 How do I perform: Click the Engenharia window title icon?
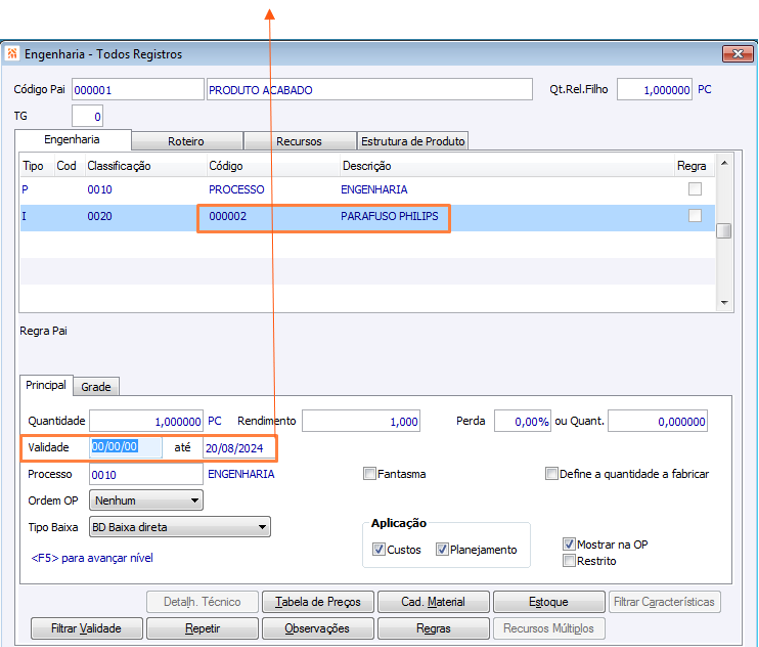[12, 53]
